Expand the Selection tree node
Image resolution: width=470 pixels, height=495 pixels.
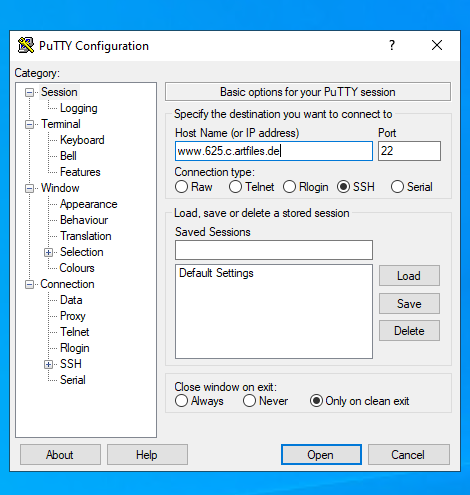point(48,252)
